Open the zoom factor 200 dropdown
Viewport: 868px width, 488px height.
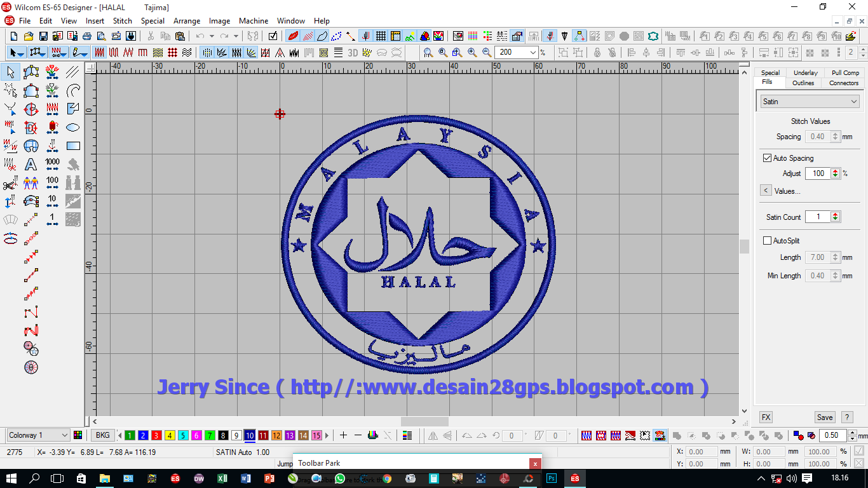click(x=532, y=53)
